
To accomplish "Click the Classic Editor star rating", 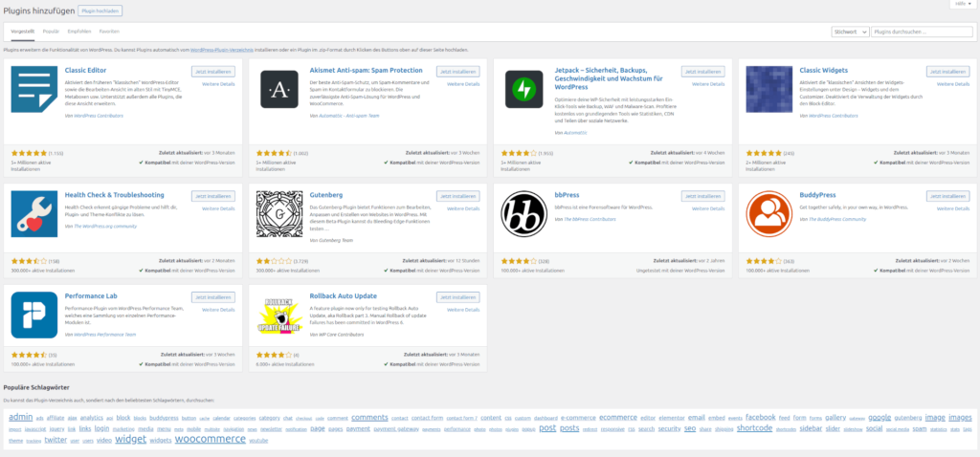I will point(30,153).
